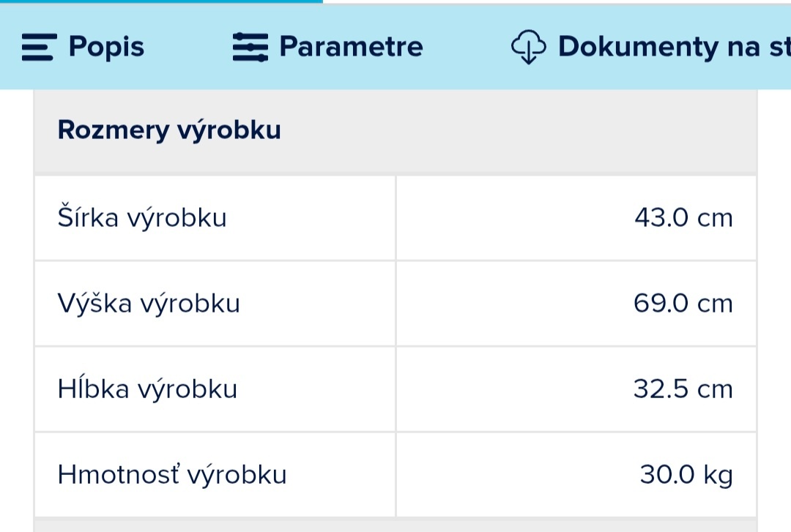Select the Hĺbka výrobku label
Screen dimensions: 791x532
coord(146,389)
